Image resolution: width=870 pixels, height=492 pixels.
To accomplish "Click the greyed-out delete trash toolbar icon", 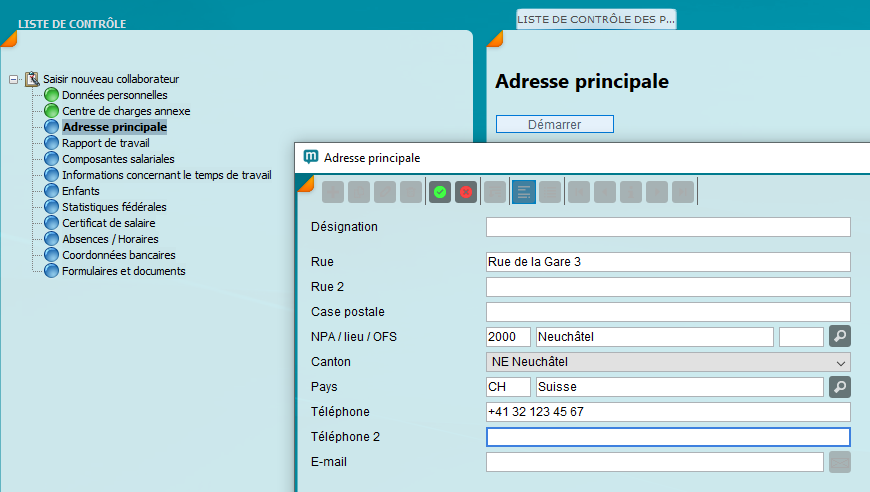I will [411, 192].
